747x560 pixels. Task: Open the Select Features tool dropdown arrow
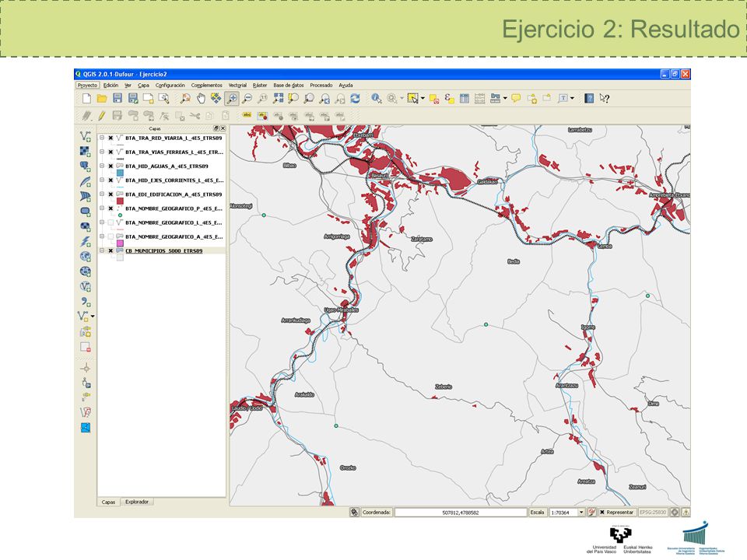[423, 99]
